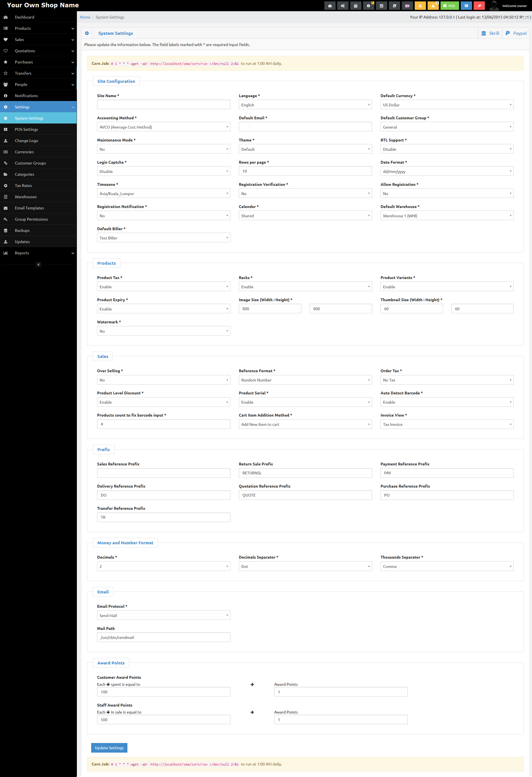Click the Default Email input field
Image resolution: width=532 pixels, height=777 pixels.
coord(305,126)
